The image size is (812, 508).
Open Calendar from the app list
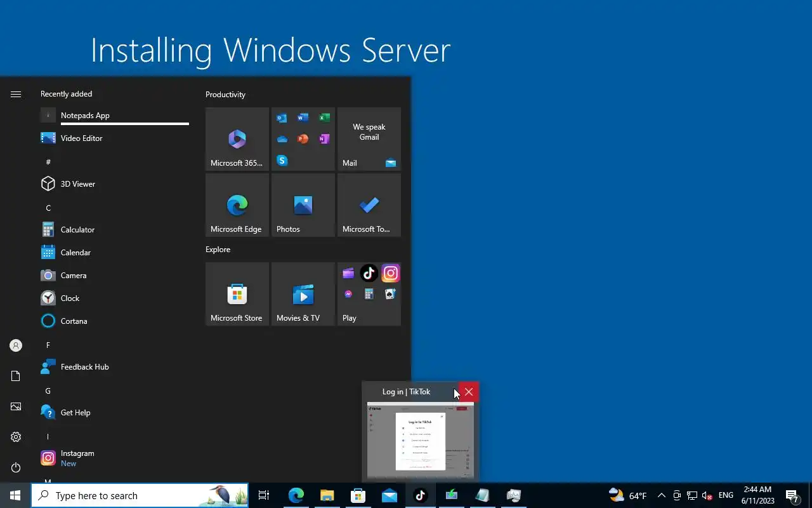114,252
